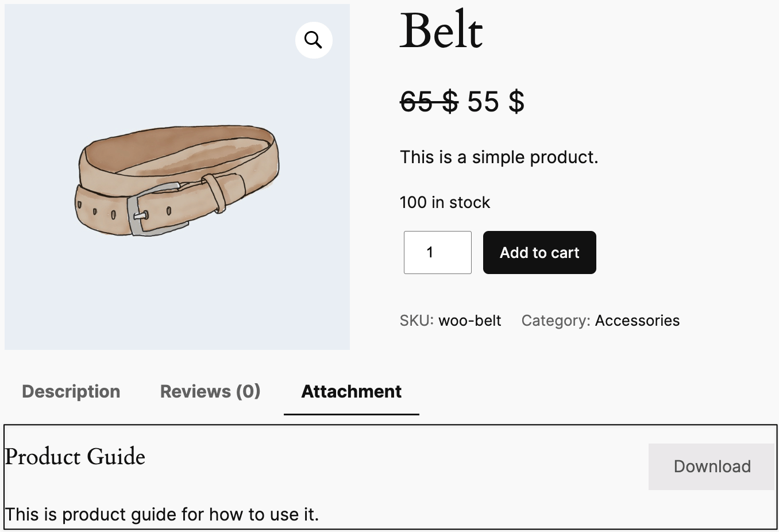Open the Accessories category link
Viewport: 779px width, 532px height.
[x=637, y=321]
